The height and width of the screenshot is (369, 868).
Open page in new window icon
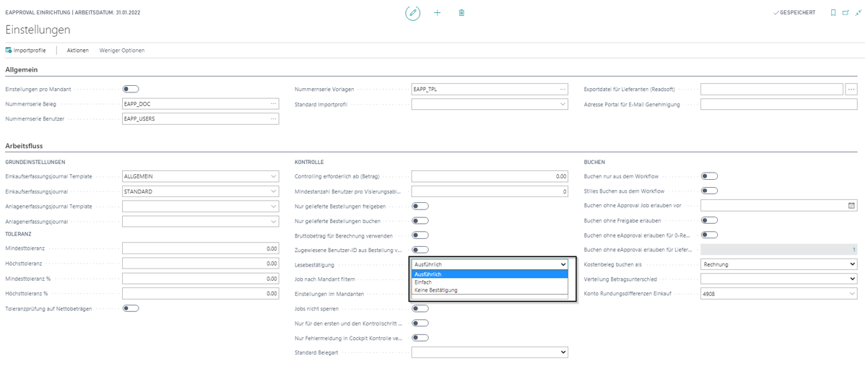[846, 13]
